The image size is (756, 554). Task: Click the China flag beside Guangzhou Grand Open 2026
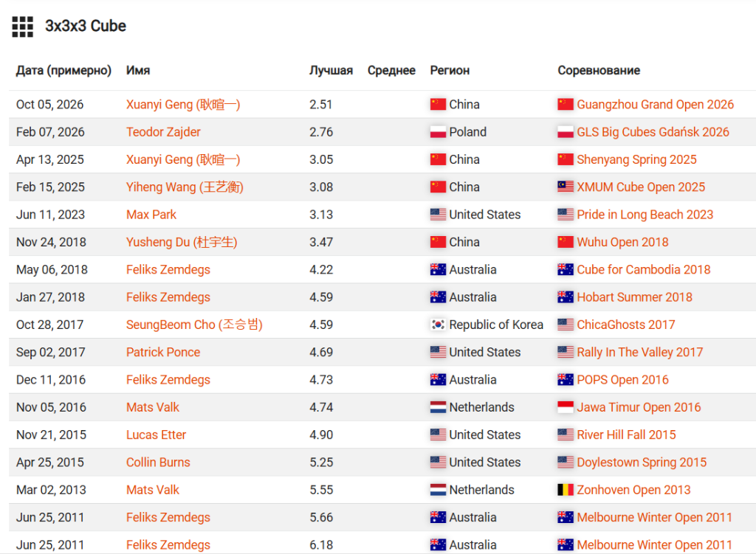(566, 105)
